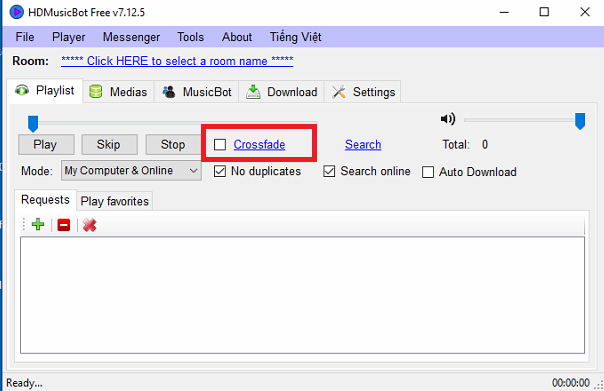Open the Player menu
Screen dimensions: 604x391
pyautogui.click(x=69, y=37)
